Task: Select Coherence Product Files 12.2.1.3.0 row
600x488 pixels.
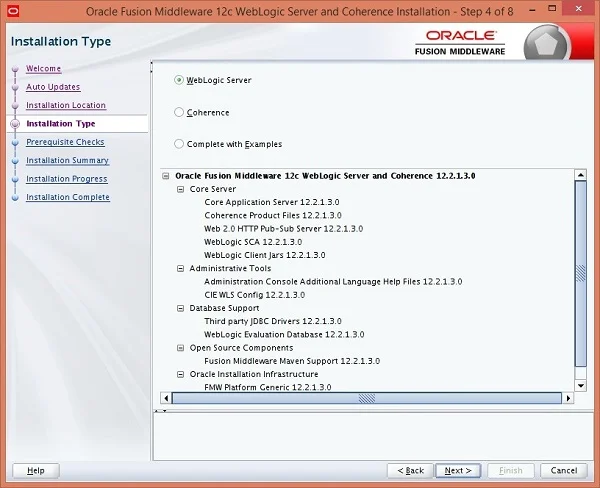Action: coord(273,215)
